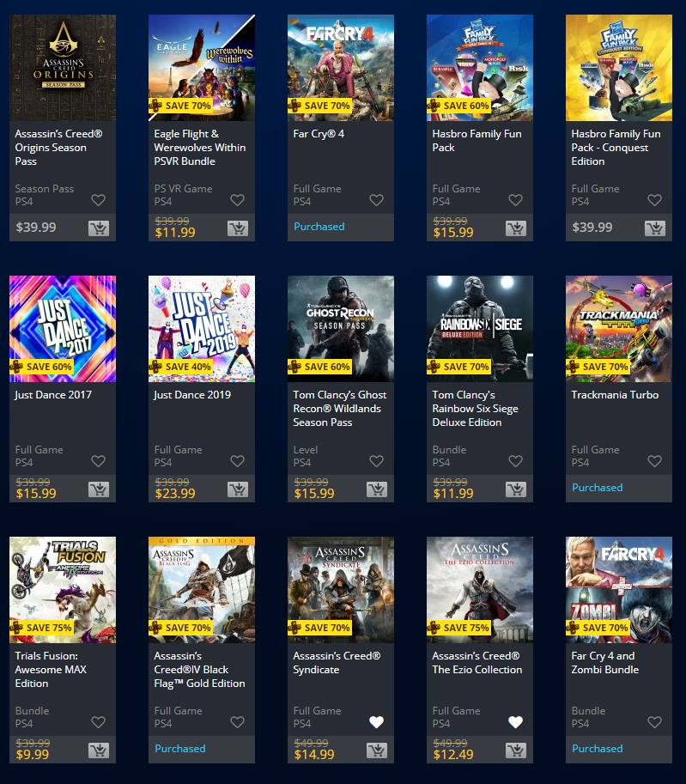Add Eagle Flight & Werewolves Within bundle to cart

[x=238, y=228]
